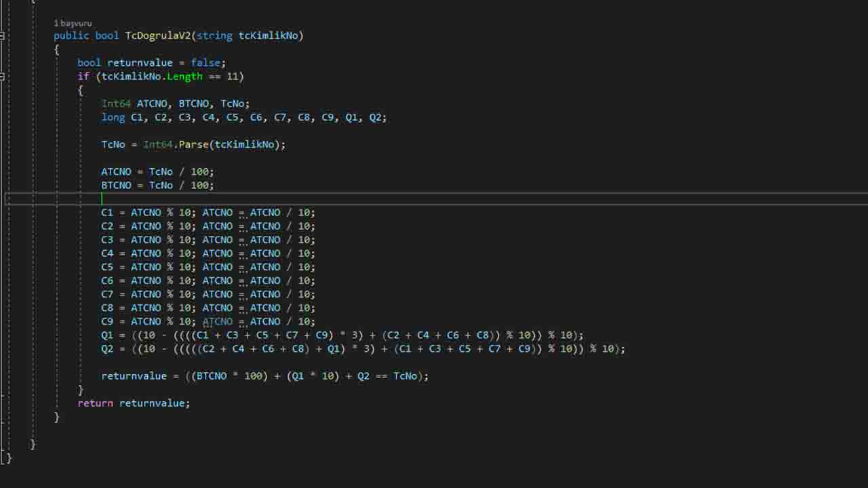This screenshot has height=488, width=868.
Task: Click the 'C7 = ATCNO % 10' line
Action: 208,294
